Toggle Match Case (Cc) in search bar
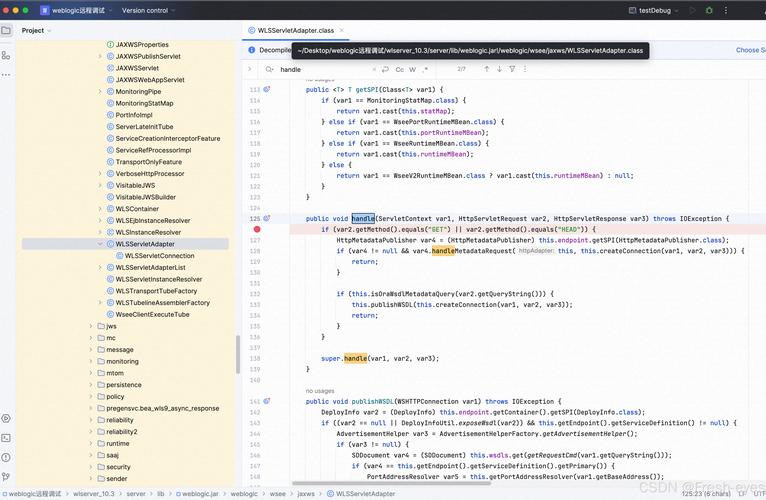 [x=400, y=69]
